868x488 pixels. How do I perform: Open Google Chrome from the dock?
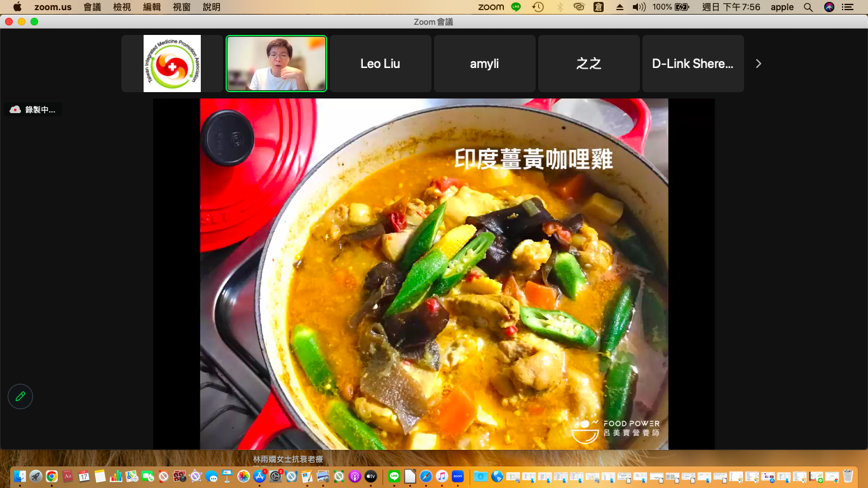(x=51, y=476)
